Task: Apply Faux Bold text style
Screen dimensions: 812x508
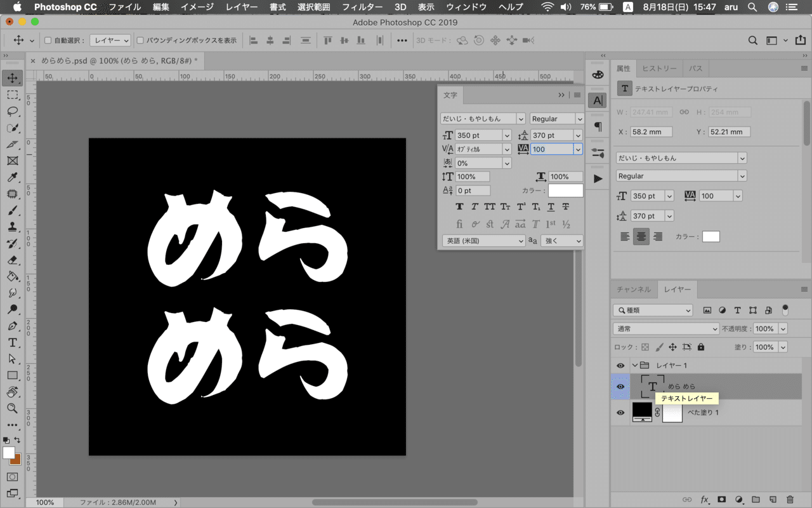Action: coord(459,207)
